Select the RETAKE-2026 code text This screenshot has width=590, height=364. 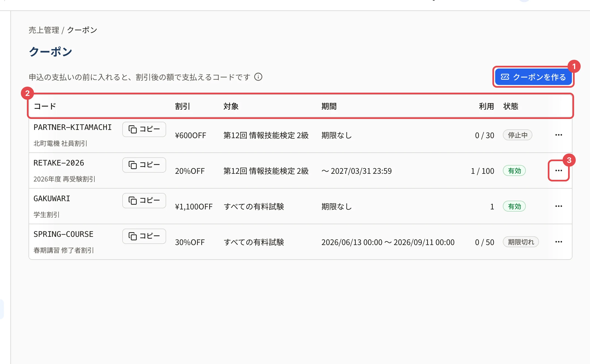click(59, 163)
